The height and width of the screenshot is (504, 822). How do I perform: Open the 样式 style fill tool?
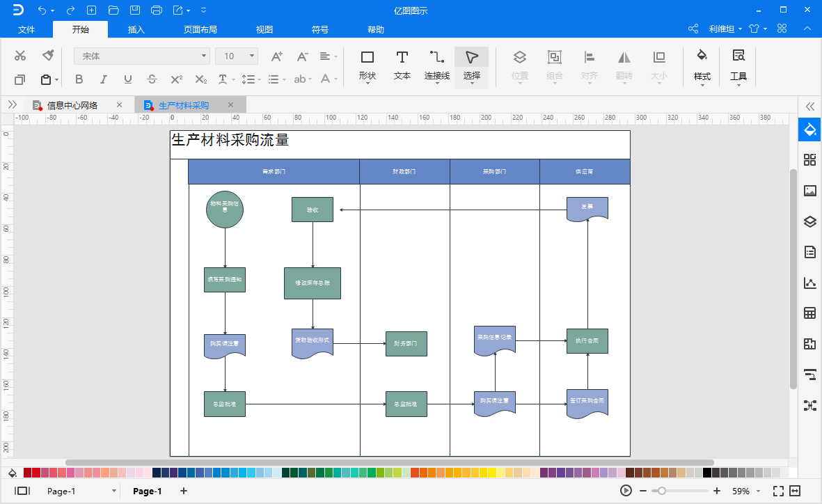(702, 66)
